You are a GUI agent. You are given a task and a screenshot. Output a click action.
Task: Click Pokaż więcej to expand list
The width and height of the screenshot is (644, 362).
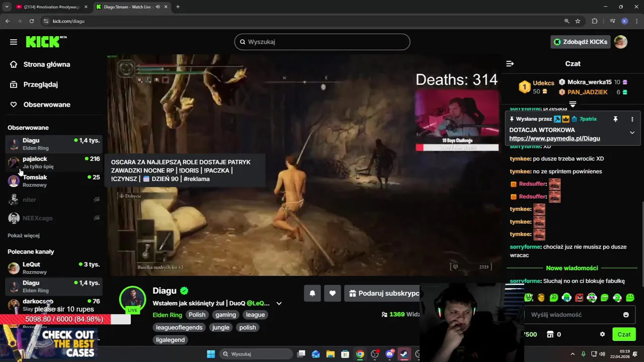[x=24, y=235]
